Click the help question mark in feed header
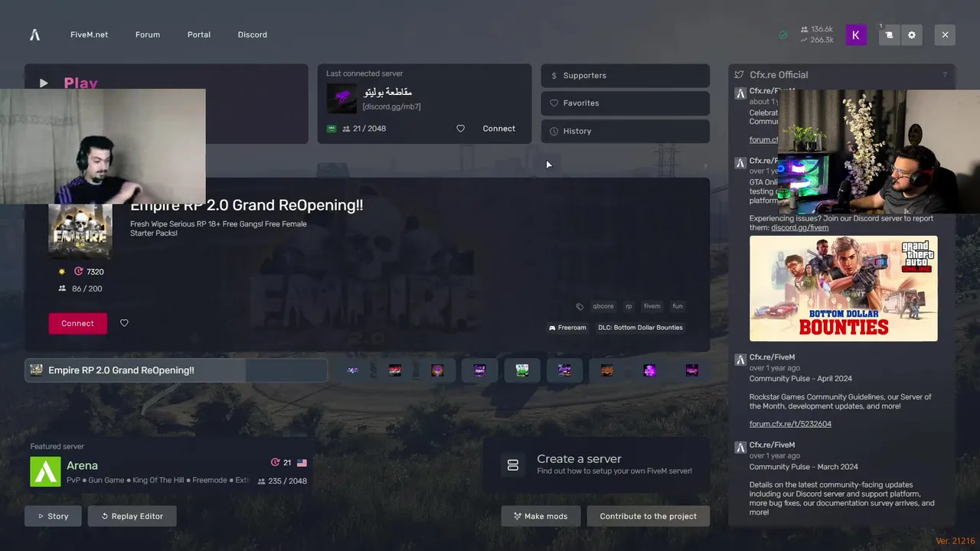This screenshot has width=980, height=551. [x=944, y=75]
